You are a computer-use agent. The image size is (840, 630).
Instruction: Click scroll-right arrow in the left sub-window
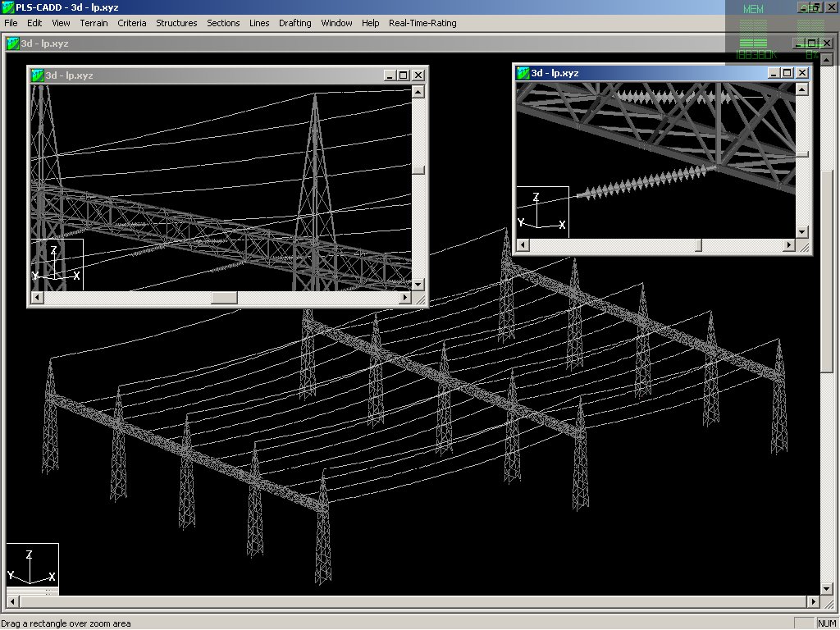pyautogui.click(x=405, y=297)
